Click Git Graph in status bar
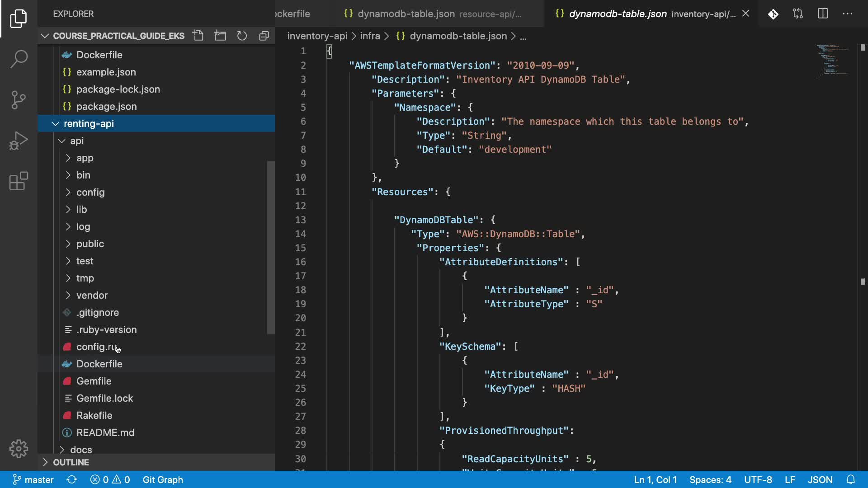868x488 pixels. 163,480
